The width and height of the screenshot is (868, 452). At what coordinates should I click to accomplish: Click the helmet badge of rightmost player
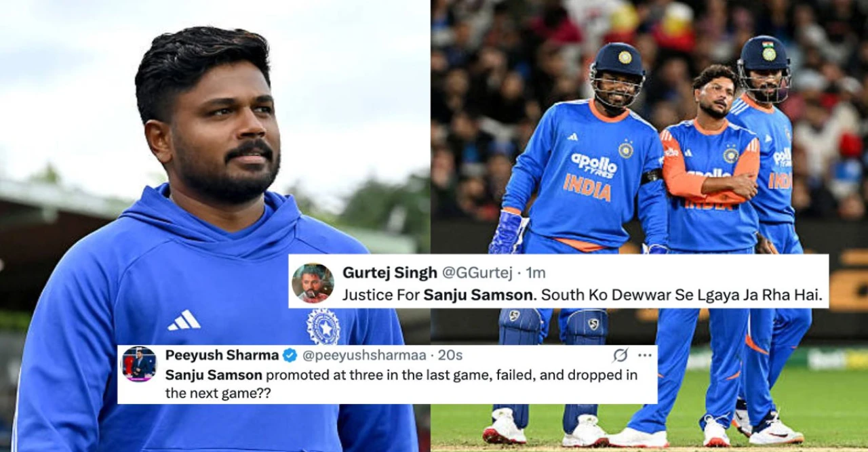pos(768,52)
